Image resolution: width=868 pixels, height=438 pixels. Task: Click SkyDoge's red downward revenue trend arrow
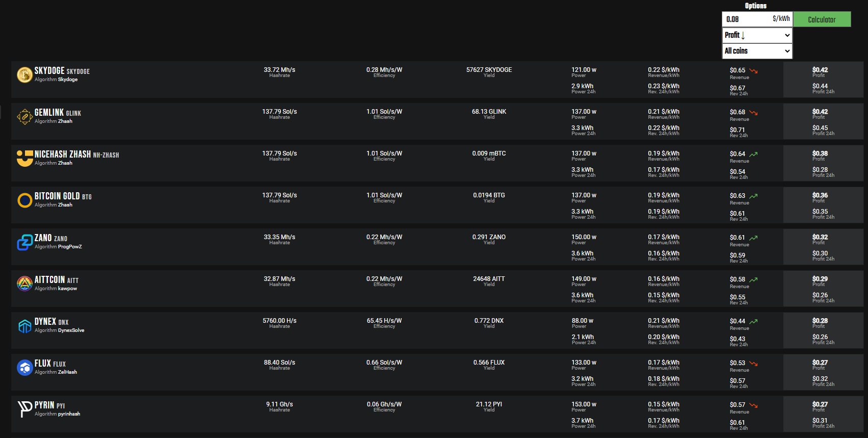click(x=753, y=71)
